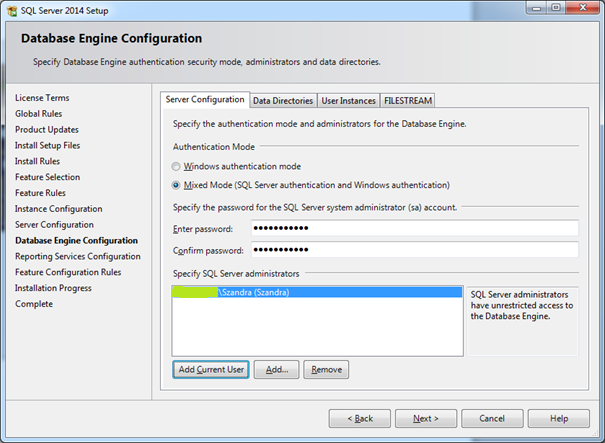Click the SQL Server Setup title bar icon
605x443 pixels.
click(x=12, y=11)
